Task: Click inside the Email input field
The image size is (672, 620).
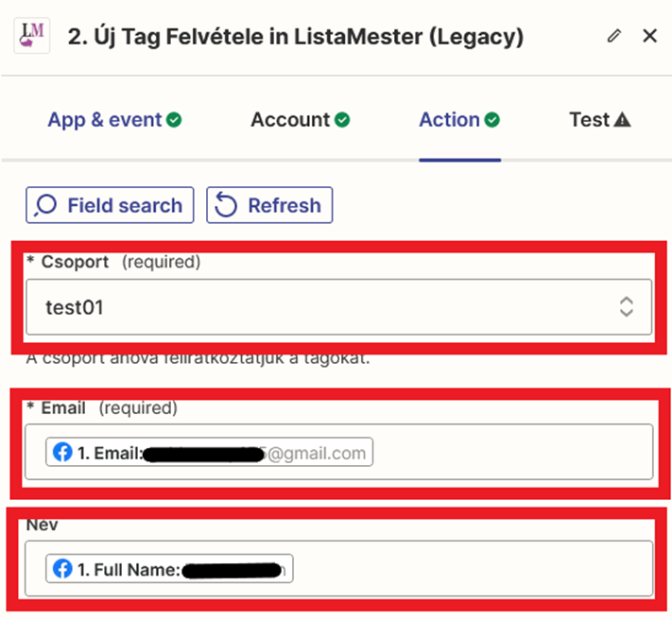Action: 339,452
